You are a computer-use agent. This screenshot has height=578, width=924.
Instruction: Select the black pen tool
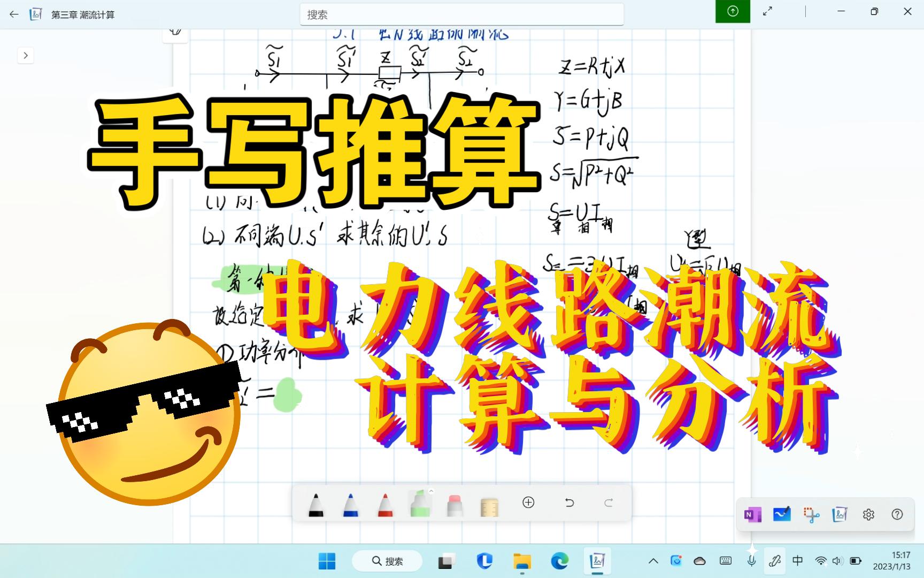click(315, 503)
